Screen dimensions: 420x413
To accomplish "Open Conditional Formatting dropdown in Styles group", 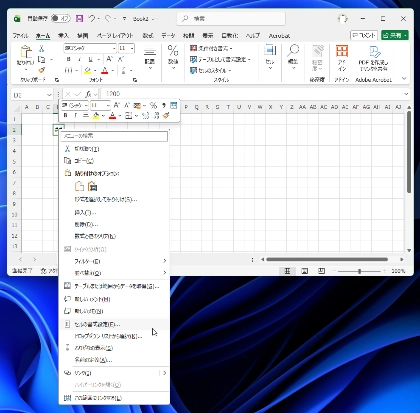I will (x=211, y=48).
